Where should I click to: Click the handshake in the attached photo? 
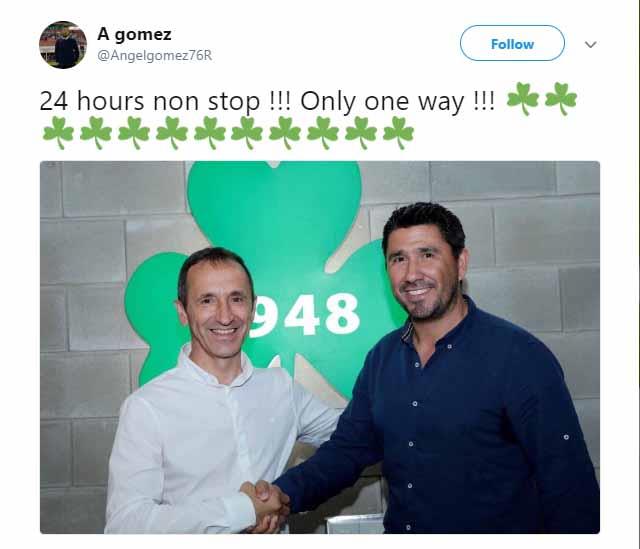point(265,506)
